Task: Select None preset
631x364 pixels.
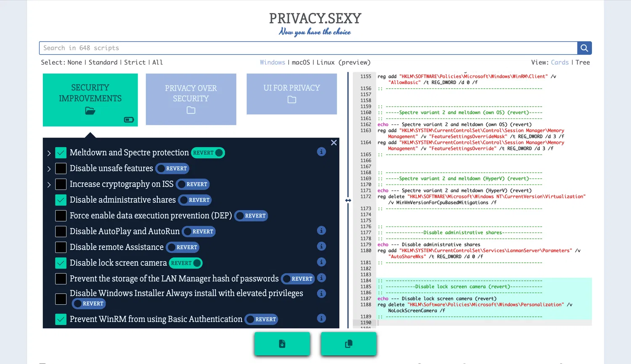Action: 74,62
